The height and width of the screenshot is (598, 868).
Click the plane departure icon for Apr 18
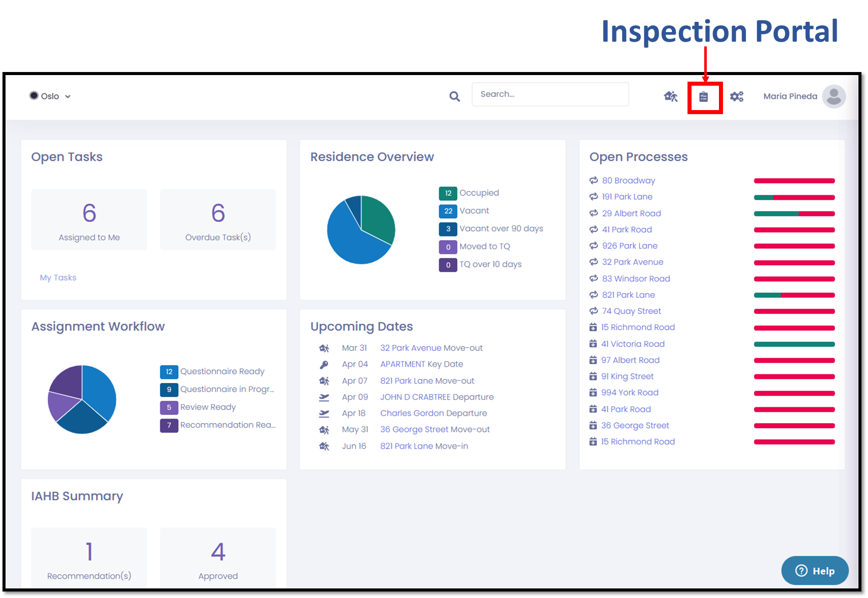click(x=324, y=413)
